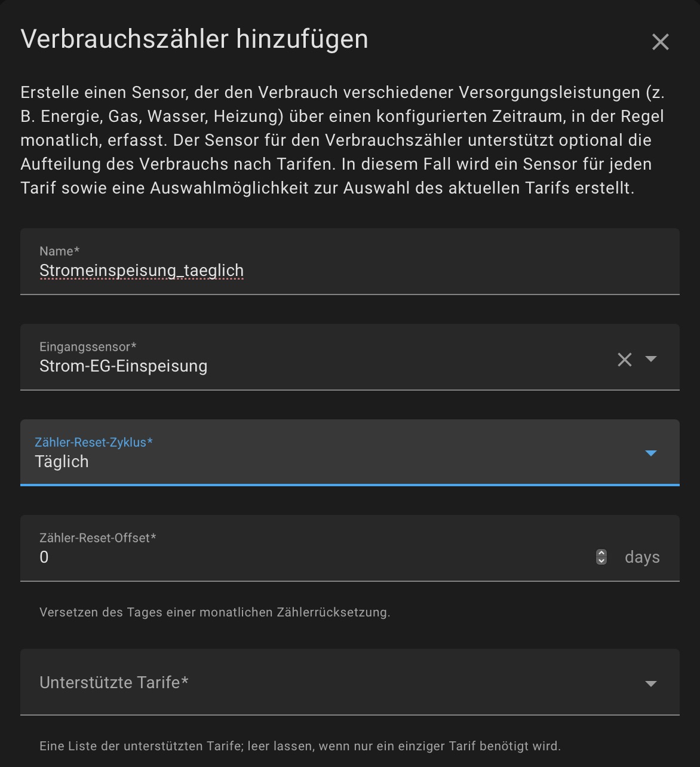Viewport: 700px width, 767px height.
Task: Click the Eingangssensor* field label
Action: tap(88, 346)
